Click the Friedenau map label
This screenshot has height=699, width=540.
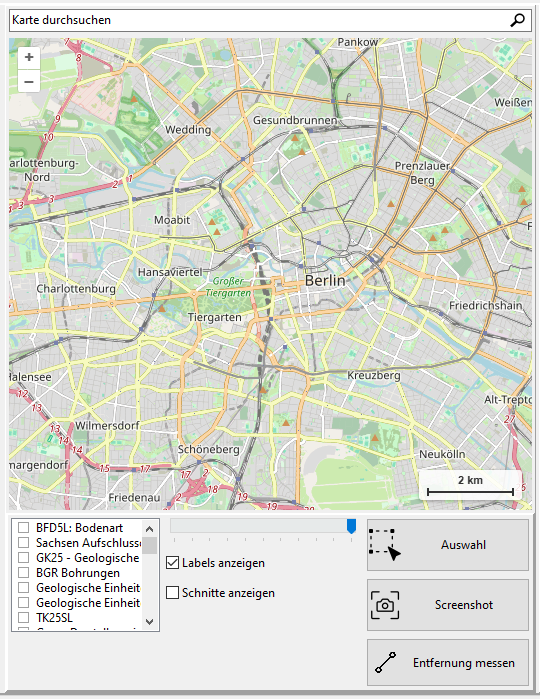[x=134, y=498]
